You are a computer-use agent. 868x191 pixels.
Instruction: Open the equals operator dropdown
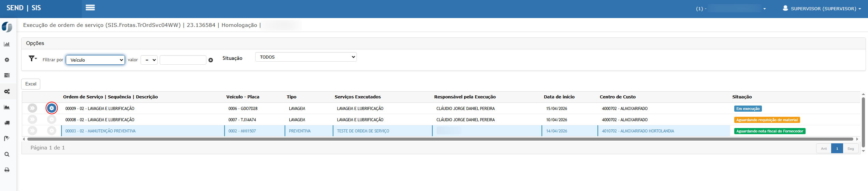tap(149, 60)
